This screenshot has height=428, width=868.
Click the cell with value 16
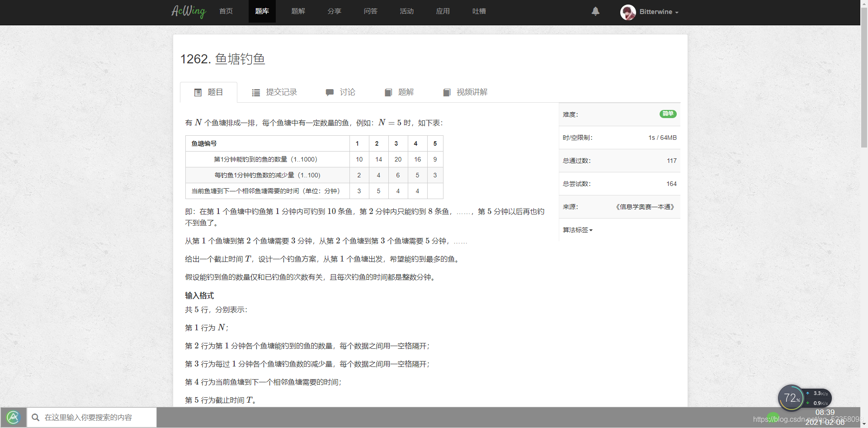(417, 159)
